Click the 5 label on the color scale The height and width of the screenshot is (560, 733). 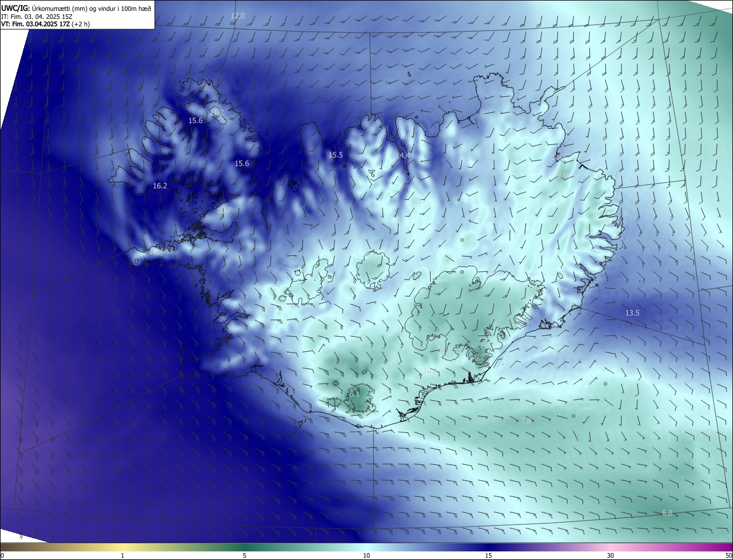pos(245,555)
